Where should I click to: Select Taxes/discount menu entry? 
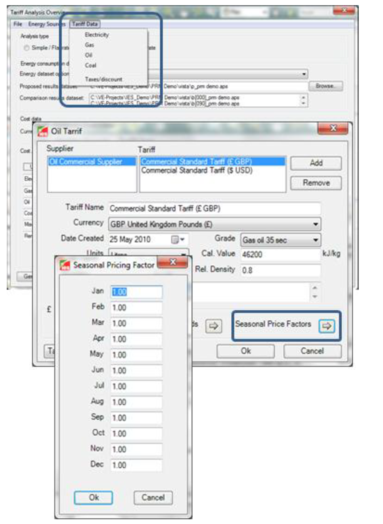pos(104,79)
